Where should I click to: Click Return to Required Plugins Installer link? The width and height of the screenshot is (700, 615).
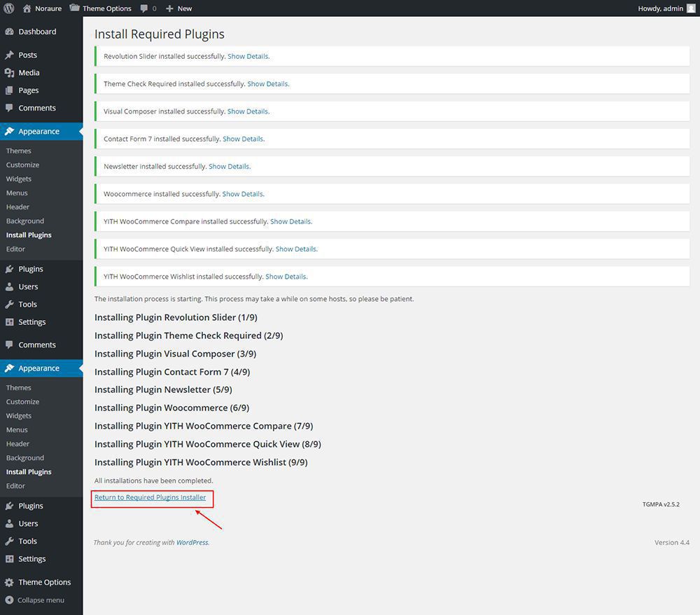[x=150, y=497]
